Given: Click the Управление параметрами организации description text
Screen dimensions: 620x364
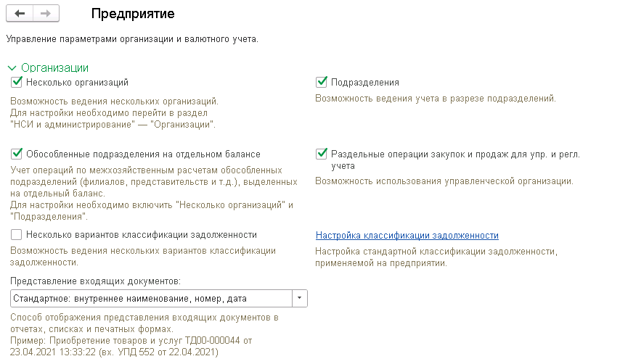Looking at the screenshot, I should tap(132, 38).
